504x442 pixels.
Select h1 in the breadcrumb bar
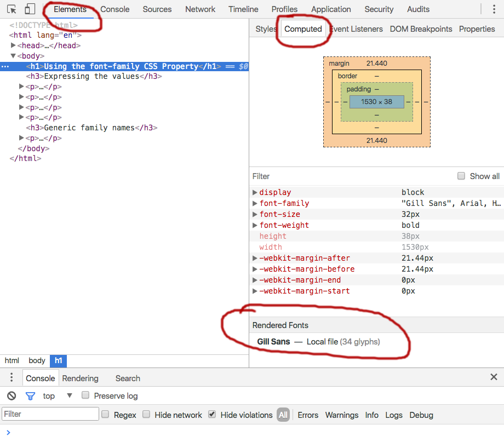click(x=58, y=361)
